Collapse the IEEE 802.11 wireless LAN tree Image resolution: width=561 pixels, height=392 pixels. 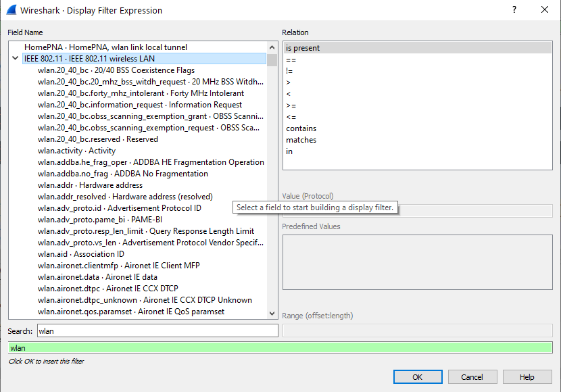click(x=16, y=59)
